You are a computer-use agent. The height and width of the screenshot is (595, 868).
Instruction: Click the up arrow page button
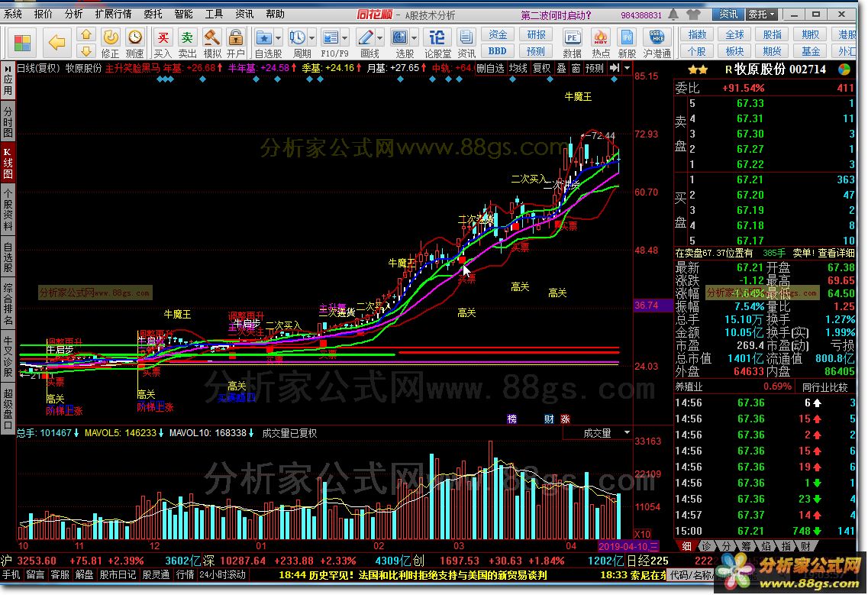pos(86,35)
